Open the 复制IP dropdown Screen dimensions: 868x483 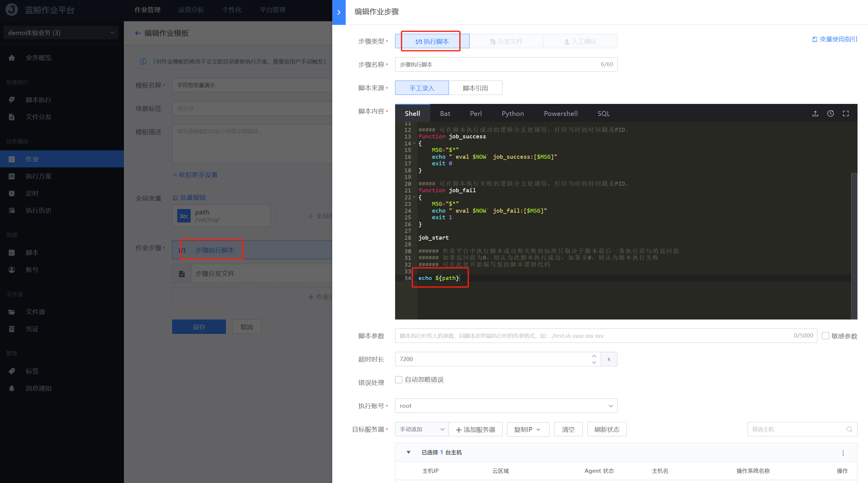point(528,429)
